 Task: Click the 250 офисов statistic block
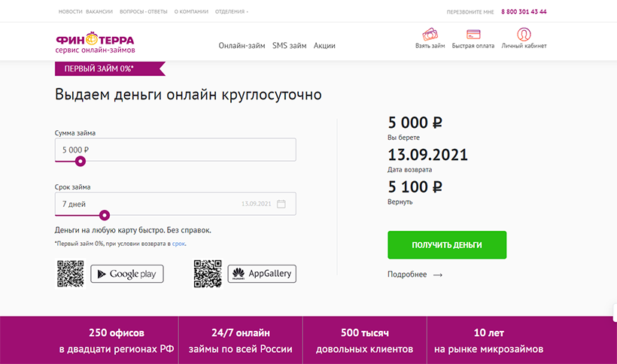pos(117,341)
